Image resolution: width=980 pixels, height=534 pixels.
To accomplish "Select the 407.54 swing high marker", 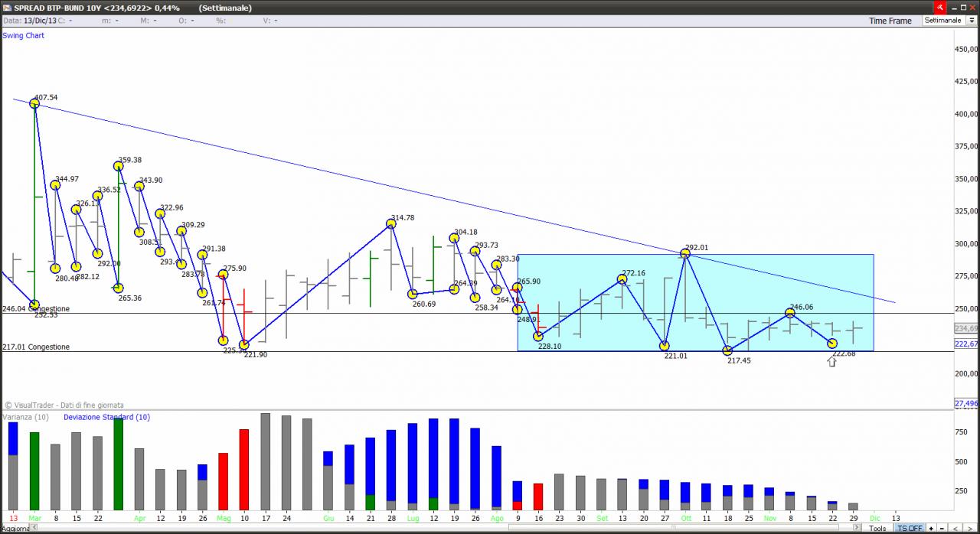I will tap(34, 103).
